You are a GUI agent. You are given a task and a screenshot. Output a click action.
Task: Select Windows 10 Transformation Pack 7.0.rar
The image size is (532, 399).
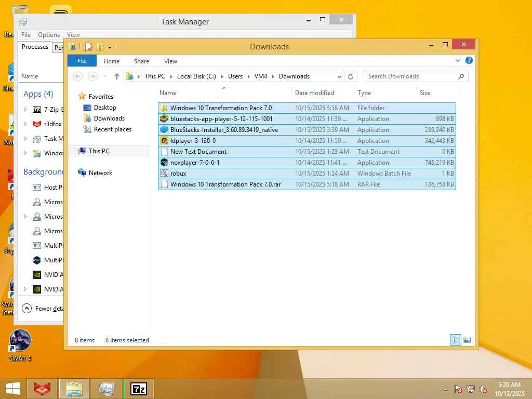307,184
